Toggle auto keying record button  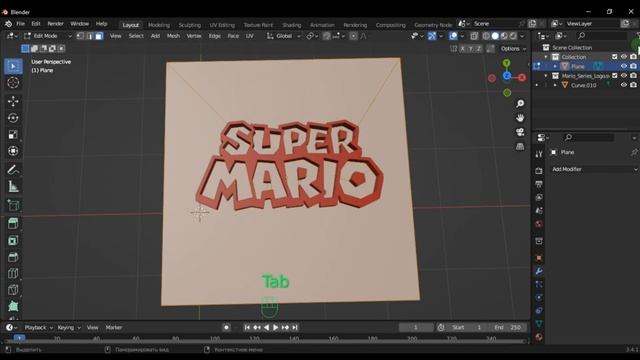[226, 327]
